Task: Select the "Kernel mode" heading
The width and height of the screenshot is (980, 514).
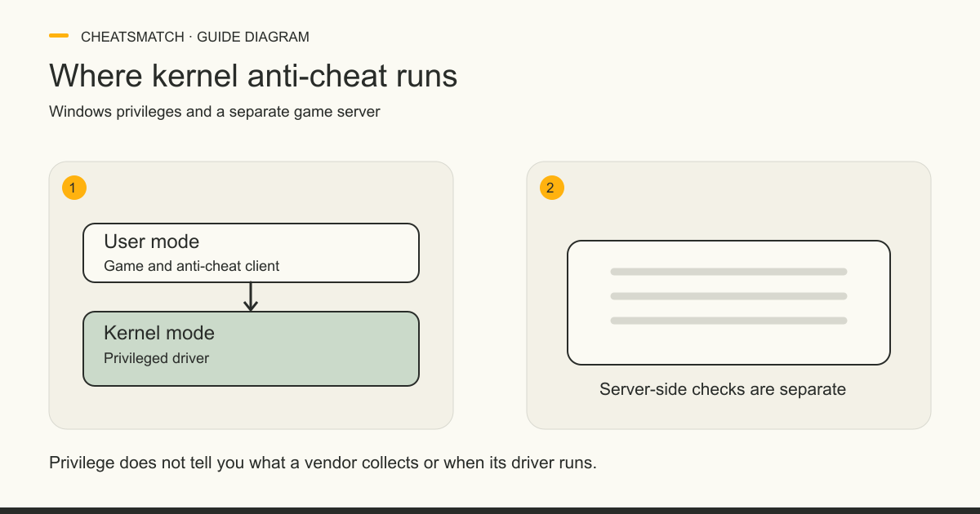Action: pyautogui.click(x=159, y=333)
